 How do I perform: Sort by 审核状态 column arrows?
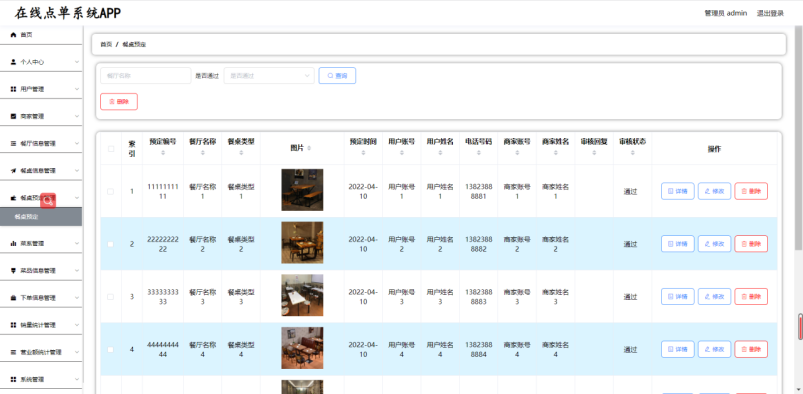pos(632,153)
